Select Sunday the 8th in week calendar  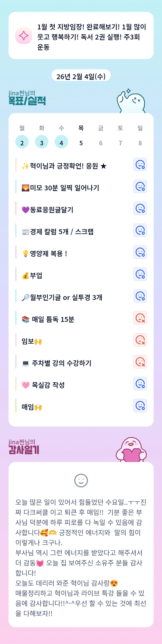[140, 142]
